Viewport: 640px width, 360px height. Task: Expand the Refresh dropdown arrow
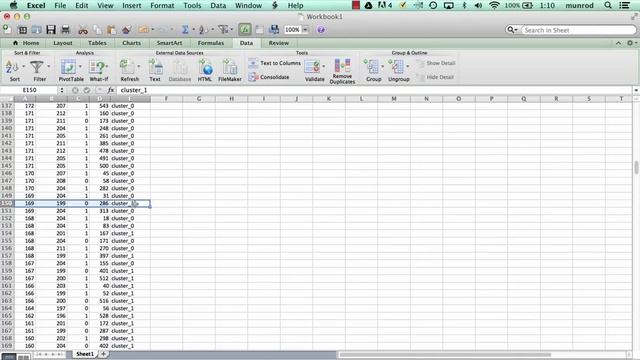(138, 66)
